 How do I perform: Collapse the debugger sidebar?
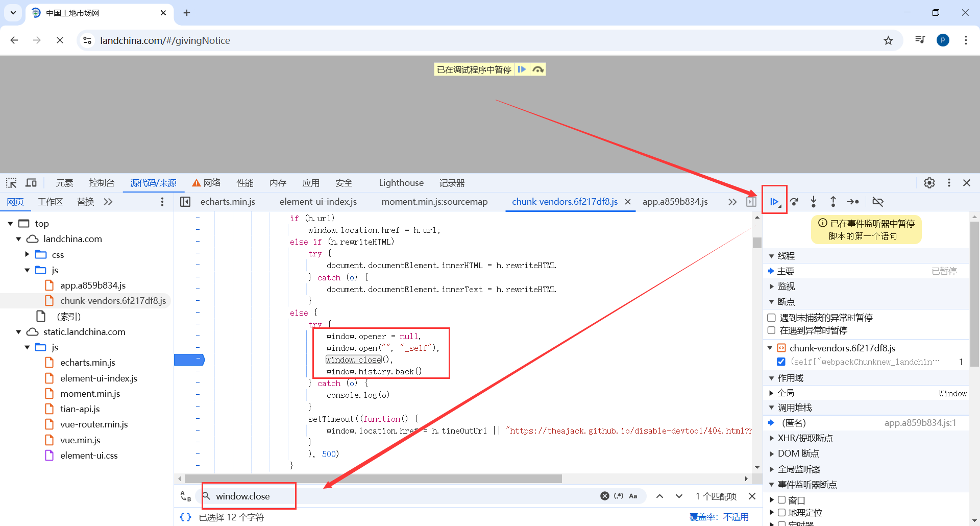click(x=751, y=202)
